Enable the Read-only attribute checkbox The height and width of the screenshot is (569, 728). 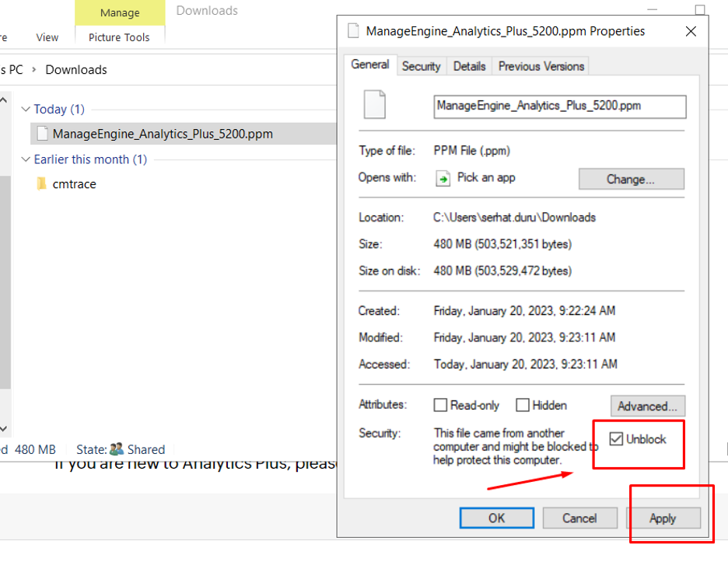pyautogui.click(x=440, y=405)
